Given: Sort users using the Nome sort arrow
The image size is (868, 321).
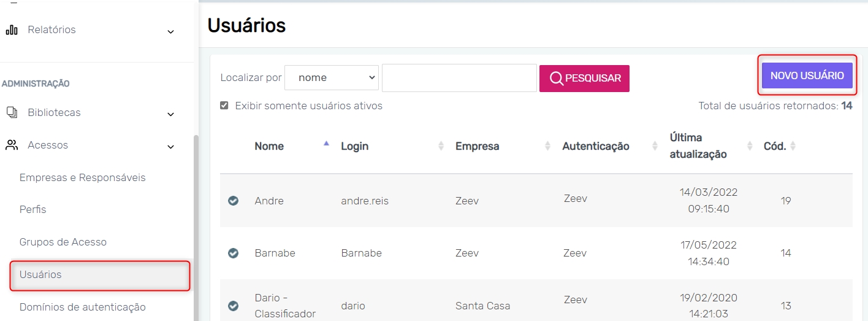Looking at the screenshot, I should pyautogui.click(x=326, y=143).
